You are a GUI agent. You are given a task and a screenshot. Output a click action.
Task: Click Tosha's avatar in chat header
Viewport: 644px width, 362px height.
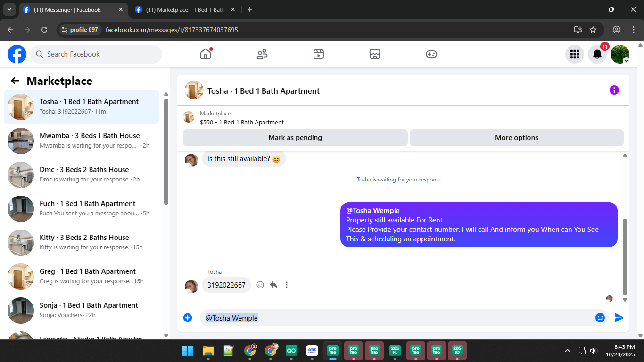(194, 90)
